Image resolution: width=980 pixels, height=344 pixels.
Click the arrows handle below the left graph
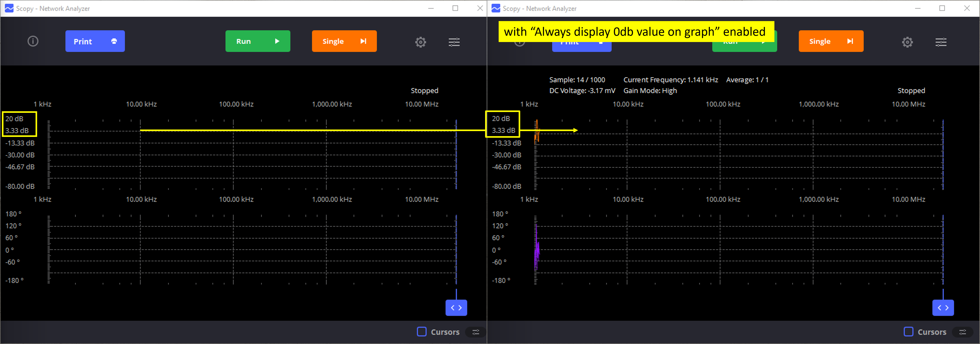(x=456, y=307)
